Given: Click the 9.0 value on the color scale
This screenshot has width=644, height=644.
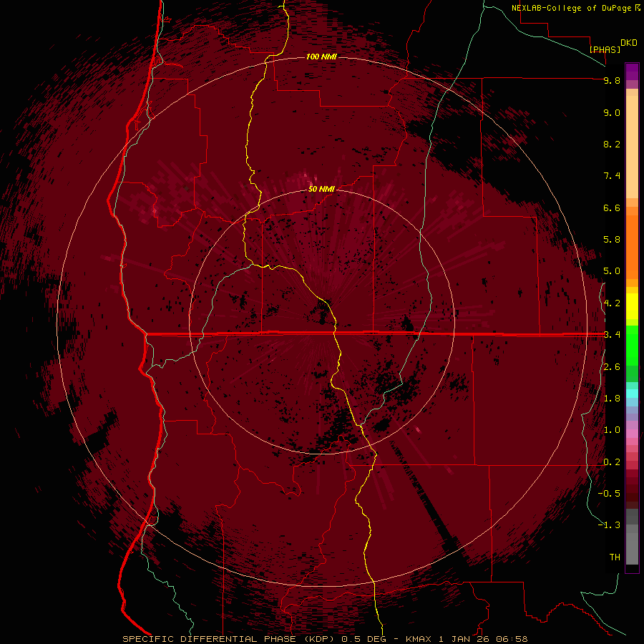Looking at the screenshot, I should point(612,112).
